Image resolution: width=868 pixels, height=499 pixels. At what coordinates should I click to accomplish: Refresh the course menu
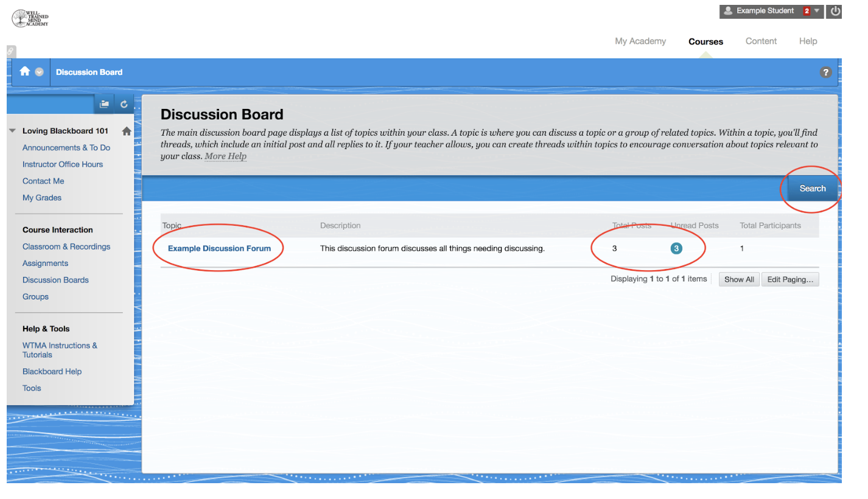(124, 103)
